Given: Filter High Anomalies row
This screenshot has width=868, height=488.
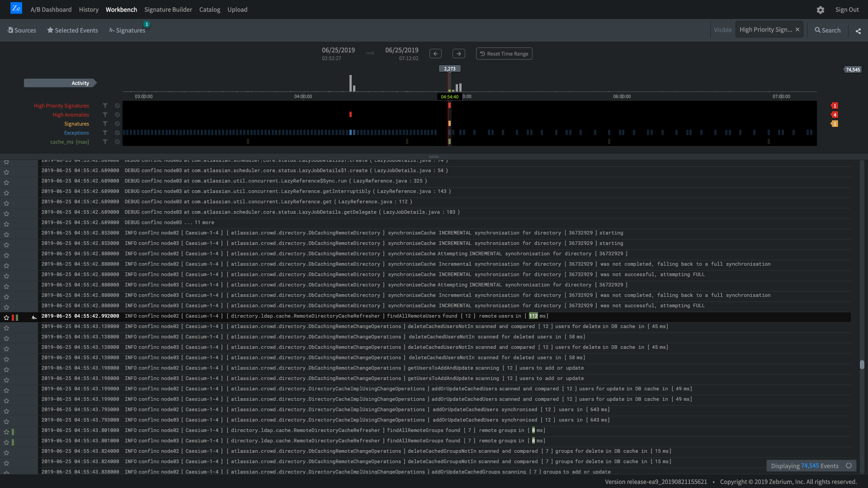Looking at the screenshot, I should [x=105, y=115].
